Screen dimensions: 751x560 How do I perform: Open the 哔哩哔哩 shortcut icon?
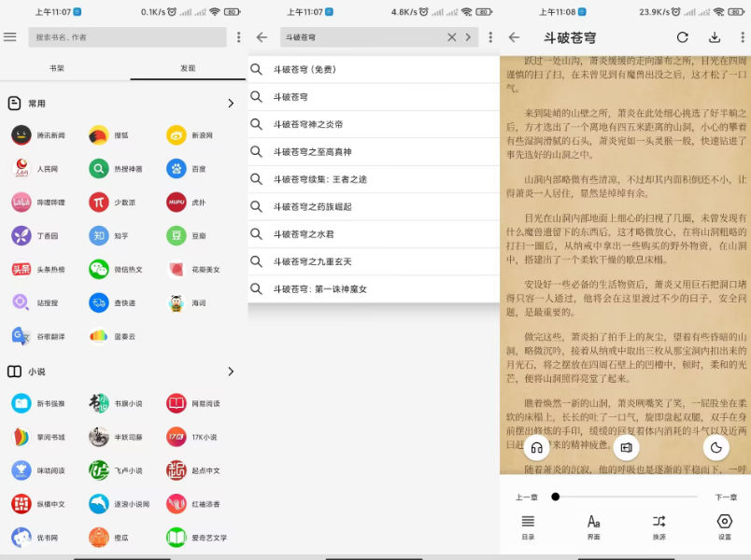click(x=21, y=203)
